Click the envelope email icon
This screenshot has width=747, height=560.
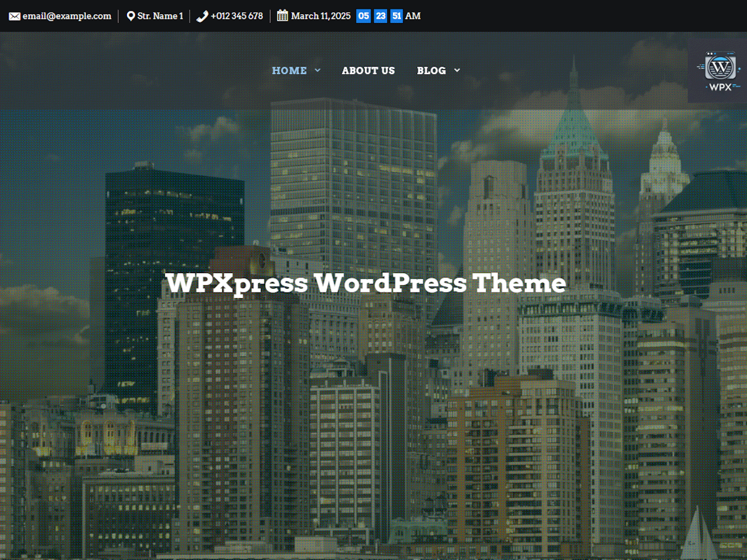click(x=14, y=16)
